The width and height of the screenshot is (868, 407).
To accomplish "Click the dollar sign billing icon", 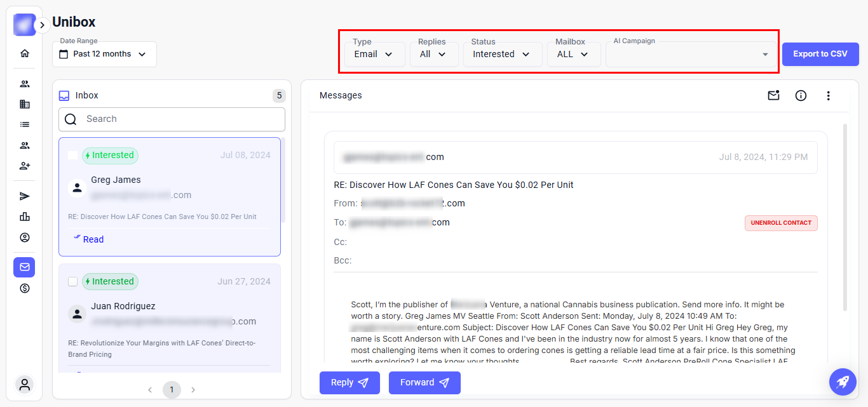I will click(25, 288).
